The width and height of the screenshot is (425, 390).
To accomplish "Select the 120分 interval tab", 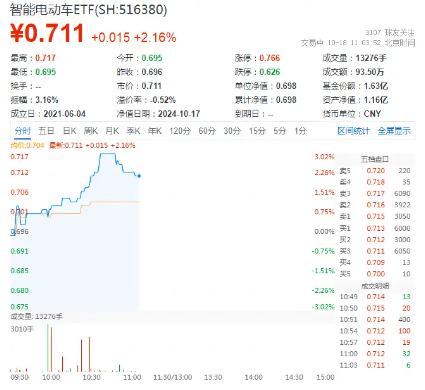I will pyautogui.click(x=180, y=131).
